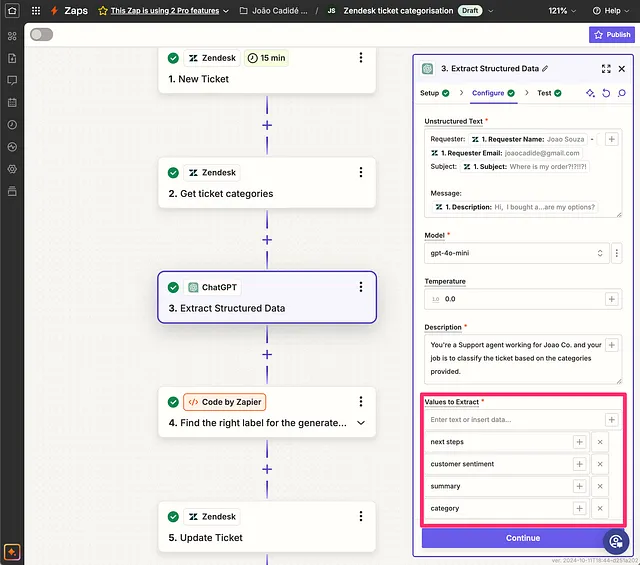The image size is (640, 565).
Task: Click the comment bubble icon in panel
Action: [x=622, y=93]
